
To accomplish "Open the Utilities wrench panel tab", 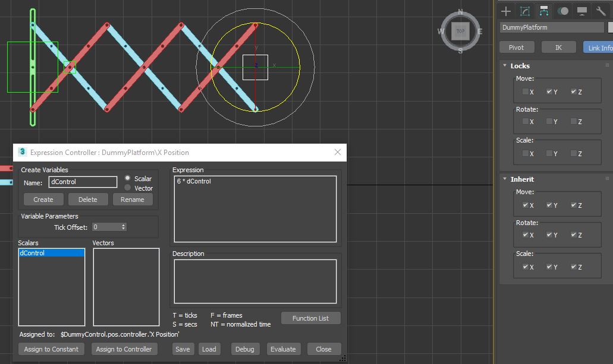I will [601, 11].
